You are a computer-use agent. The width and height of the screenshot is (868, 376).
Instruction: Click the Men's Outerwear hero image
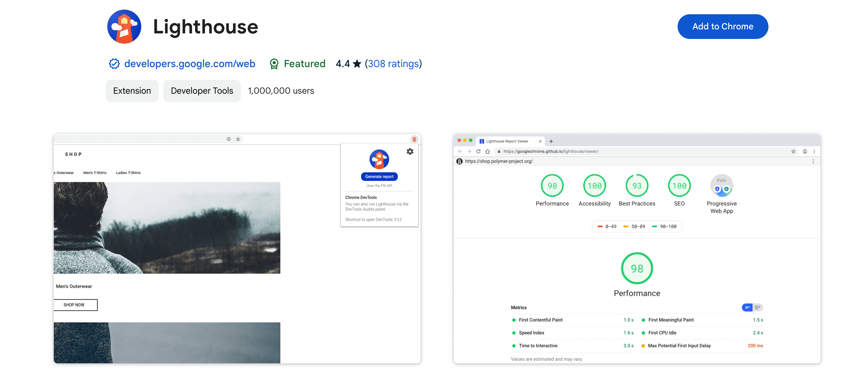(x=167, y=228)
